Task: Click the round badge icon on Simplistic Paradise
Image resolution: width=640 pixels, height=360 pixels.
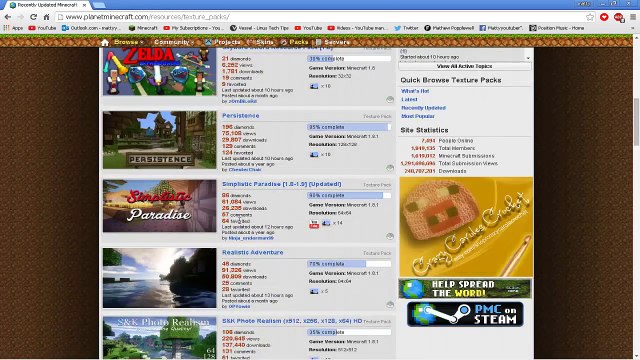Action: 390,236
